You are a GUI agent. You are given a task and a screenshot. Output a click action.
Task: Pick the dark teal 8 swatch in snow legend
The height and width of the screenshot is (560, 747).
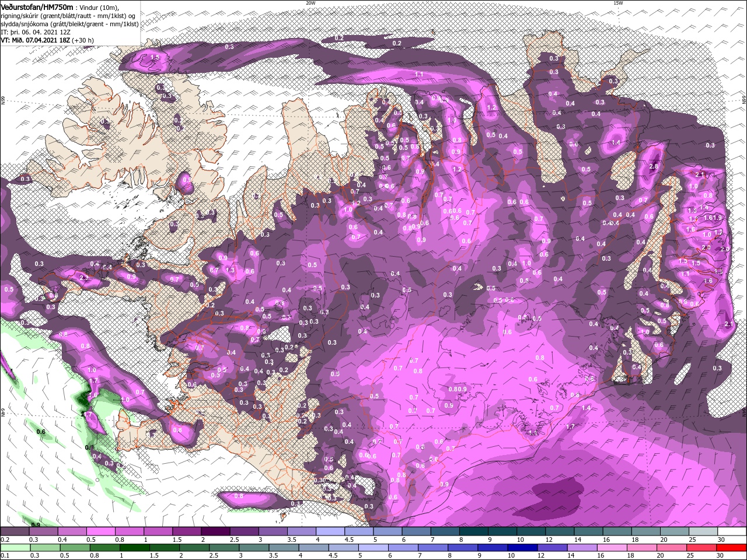click(x=474, y=531)
